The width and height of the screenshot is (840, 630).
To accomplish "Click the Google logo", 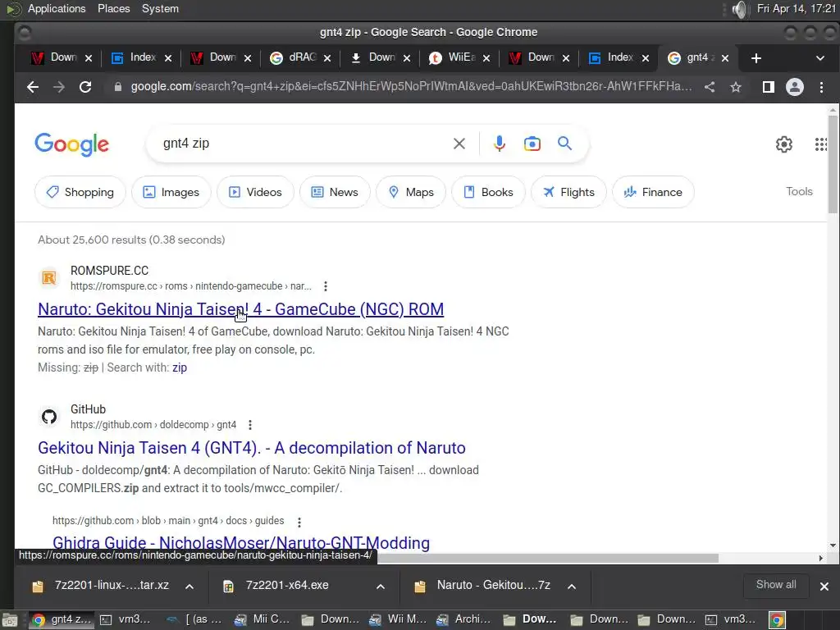I will click(72, 144).
